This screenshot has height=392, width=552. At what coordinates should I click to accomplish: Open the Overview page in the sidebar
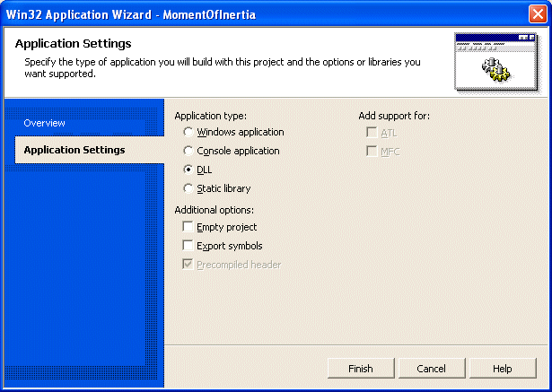click(44, 123)
